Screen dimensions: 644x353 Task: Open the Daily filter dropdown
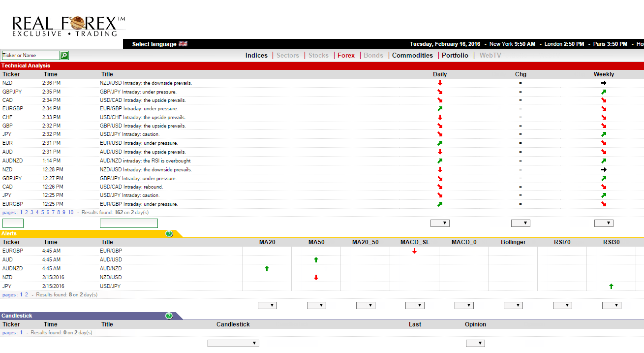pyautogui.click(x=440, y=223)
